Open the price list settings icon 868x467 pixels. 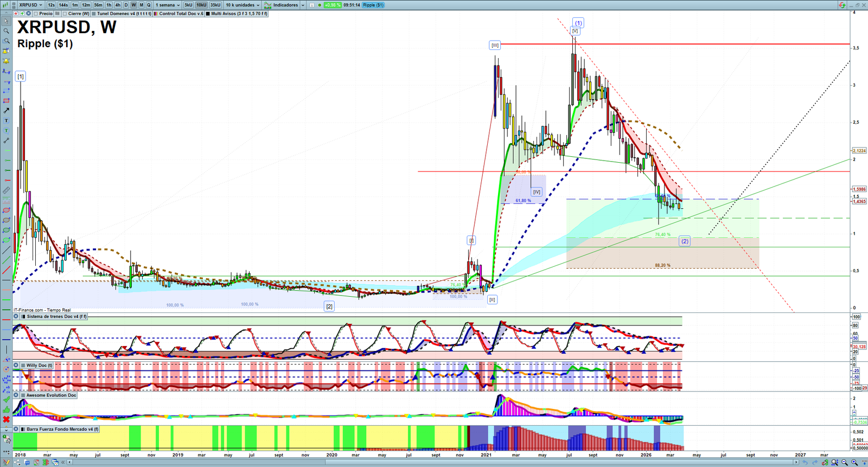coord(58,14)
